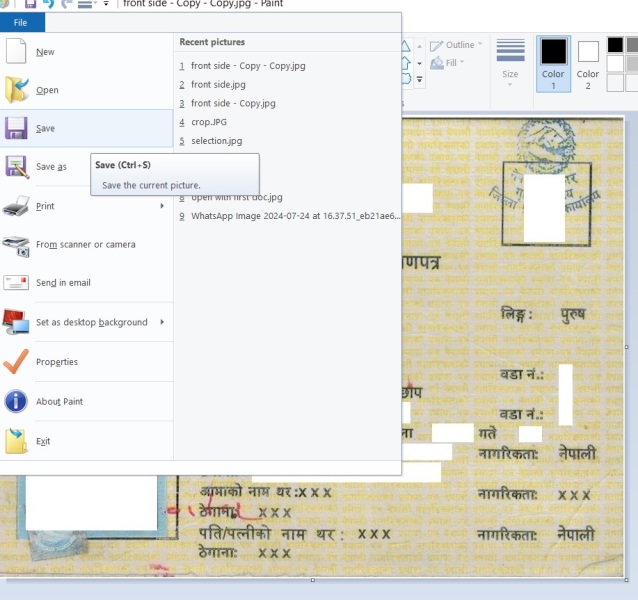Click the Exit door icon
638x600 pixels.
coord(16,441)
